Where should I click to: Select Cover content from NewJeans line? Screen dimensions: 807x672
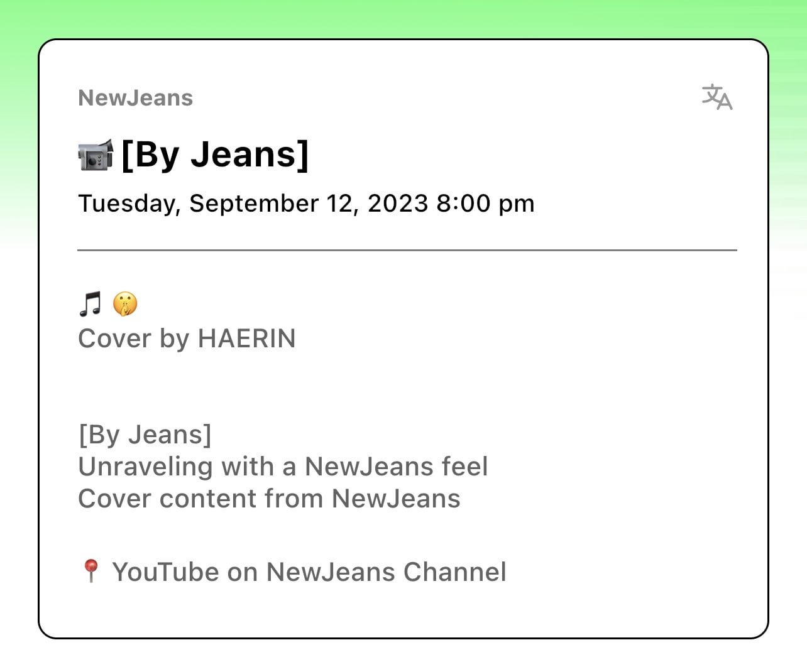pyautogui.click(x=269, y=499)
